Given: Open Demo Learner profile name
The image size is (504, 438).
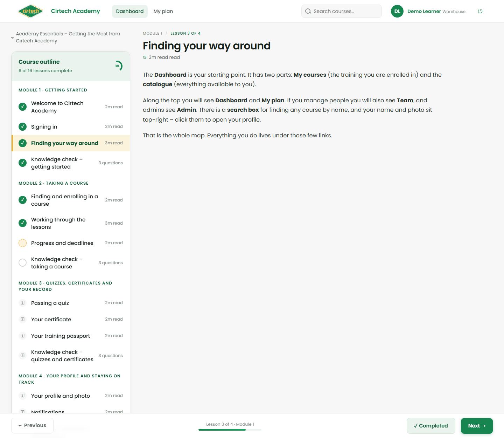Looking at the screenshot, I should click(424, 11).
